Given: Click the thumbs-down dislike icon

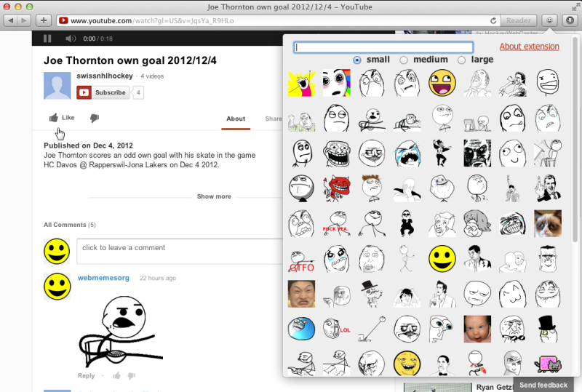Looking at the screenshot, I should (95, 118).
